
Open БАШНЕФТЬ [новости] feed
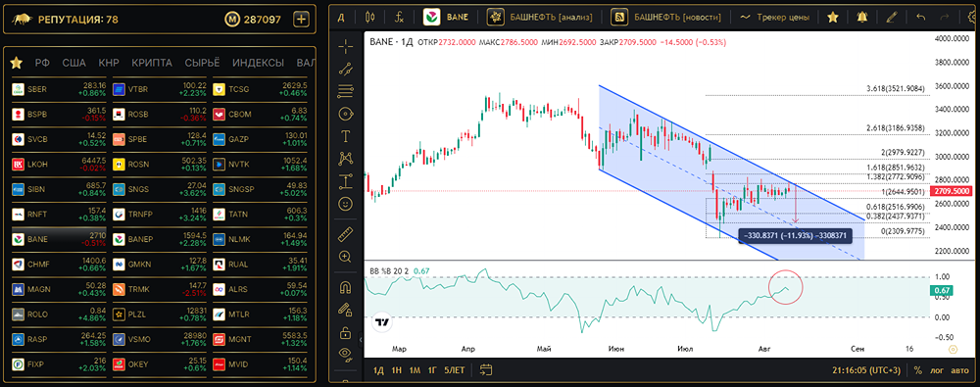[665, 18]
